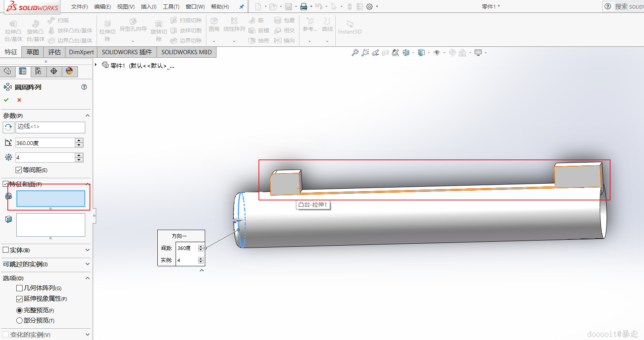Switch to the 草图 tab

point(33,52)
